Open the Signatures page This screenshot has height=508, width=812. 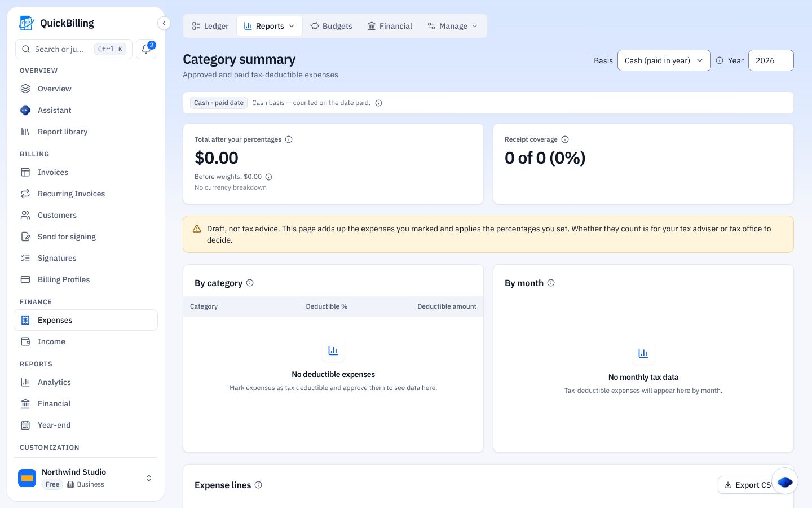pyautogui.click(x=86, y=258)
